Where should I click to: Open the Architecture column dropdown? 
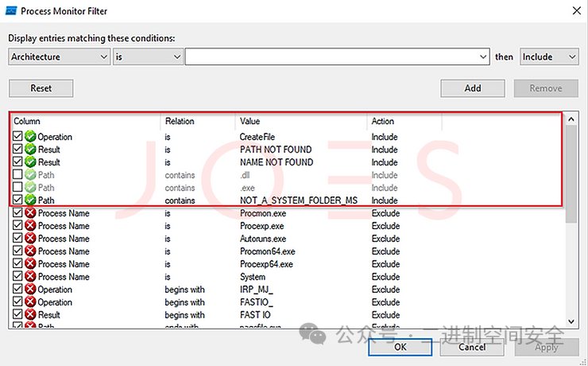(x=59, y=56)
